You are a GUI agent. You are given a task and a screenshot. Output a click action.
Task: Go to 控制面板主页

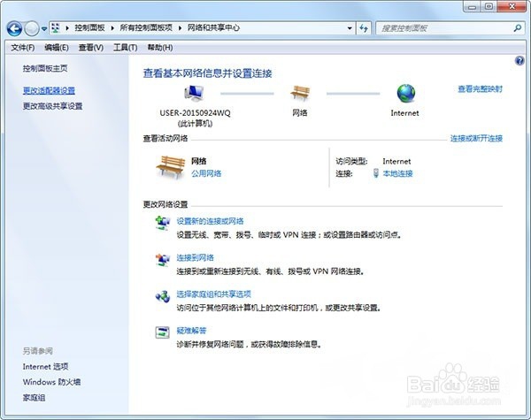point(45,68)
